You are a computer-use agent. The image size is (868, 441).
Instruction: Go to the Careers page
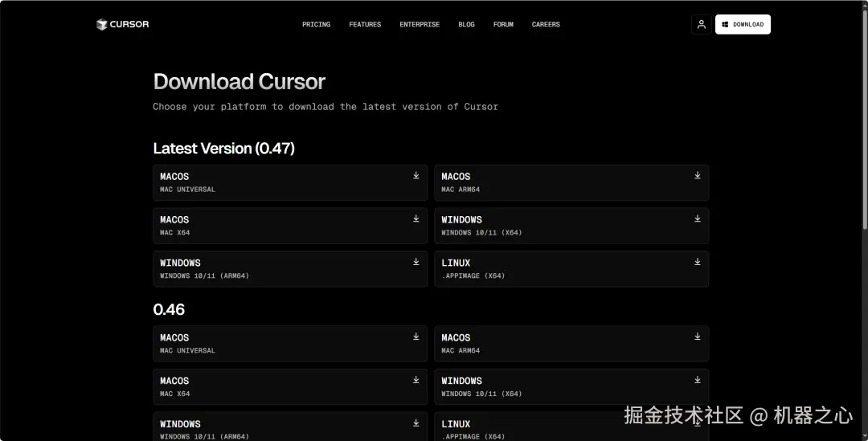point(546,24)
